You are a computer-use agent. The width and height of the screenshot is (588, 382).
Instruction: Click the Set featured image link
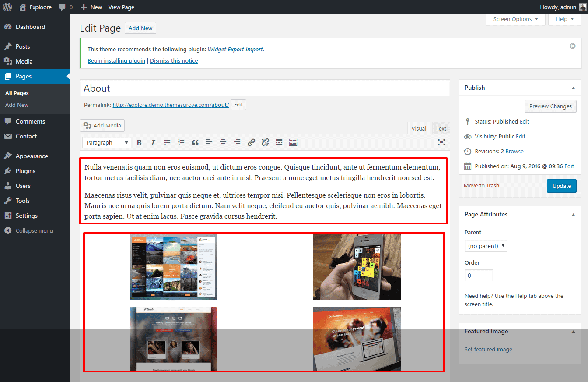488,349
